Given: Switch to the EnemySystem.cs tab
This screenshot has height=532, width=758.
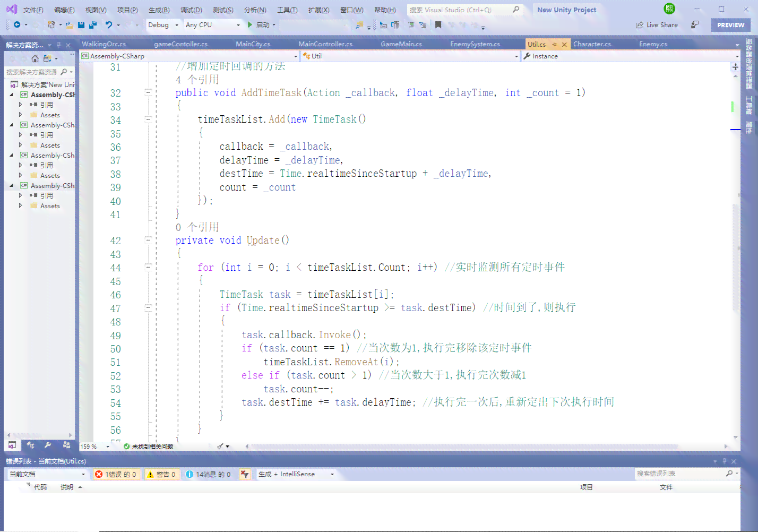Looking at the screenshot, I should point(475,44).
